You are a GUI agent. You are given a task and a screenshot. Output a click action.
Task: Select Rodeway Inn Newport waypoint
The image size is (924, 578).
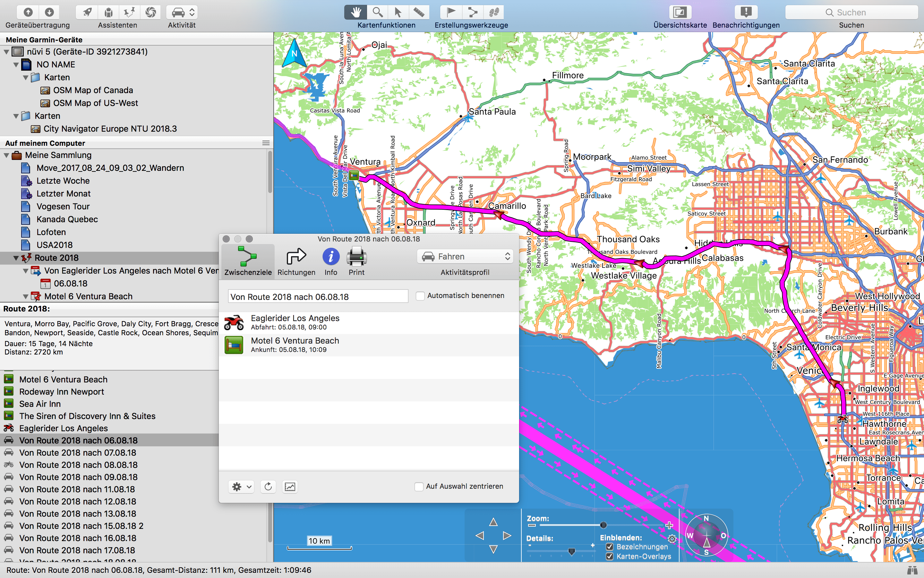(x=109, y=392)
